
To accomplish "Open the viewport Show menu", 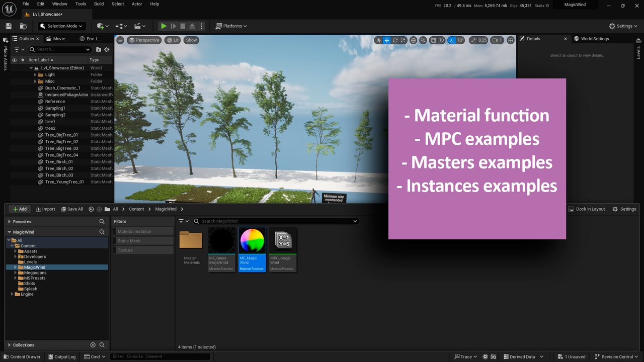I will point(191,40).
